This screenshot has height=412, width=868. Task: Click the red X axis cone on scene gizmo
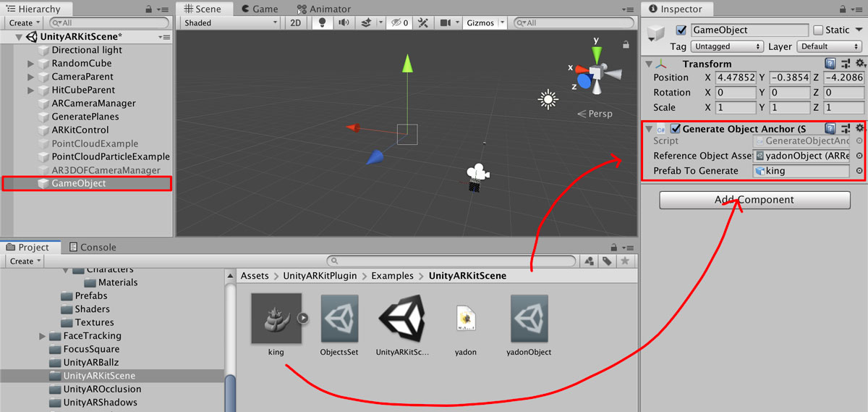tap(581, 69)
